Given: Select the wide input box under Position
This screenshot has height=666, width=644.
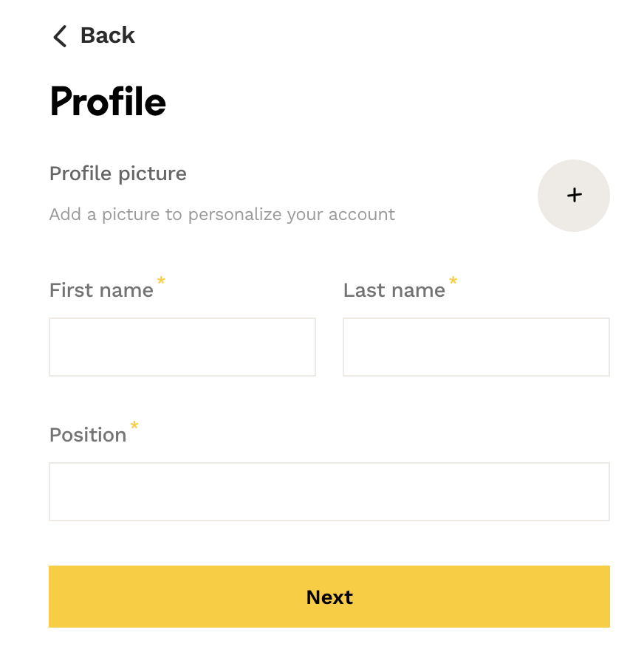Looking at the screenshot, I should (x=329, y=492).
